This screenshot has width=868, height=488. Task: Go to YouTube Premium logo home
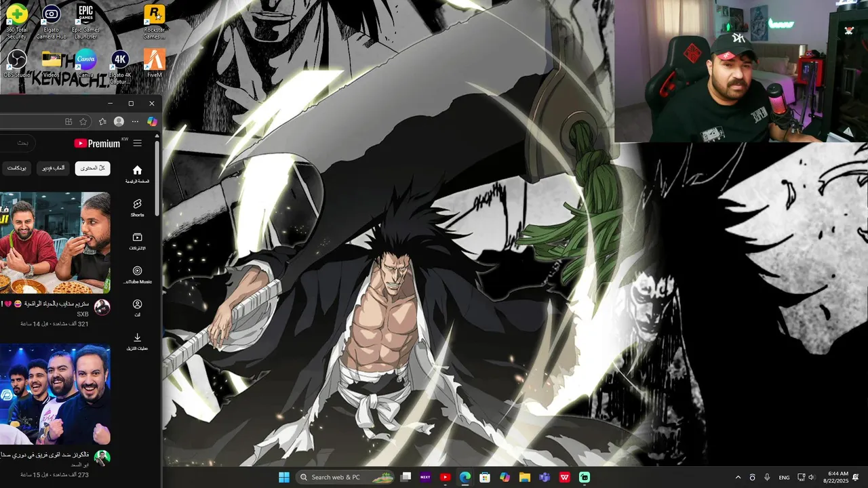pyautogui.click(x=97, y=143)
